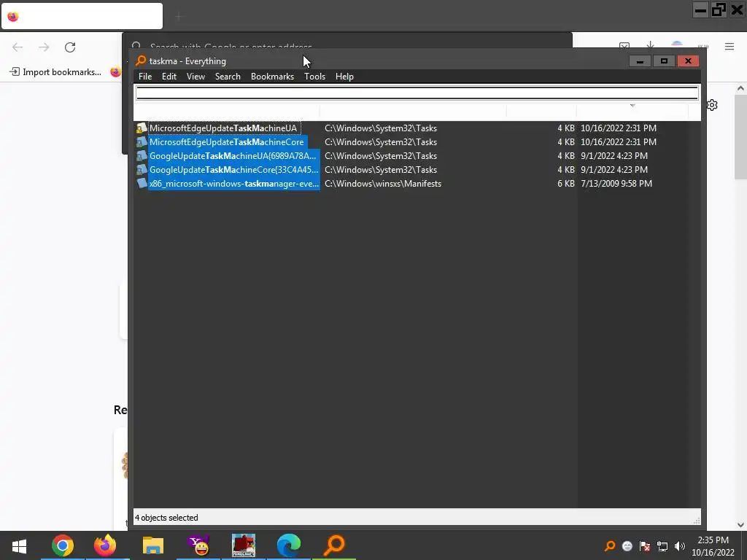The height and width of the screenshot is (560, 747).
Task: Open Yahoo Messenger from the taskbar
Action: (x=198, y=545)
